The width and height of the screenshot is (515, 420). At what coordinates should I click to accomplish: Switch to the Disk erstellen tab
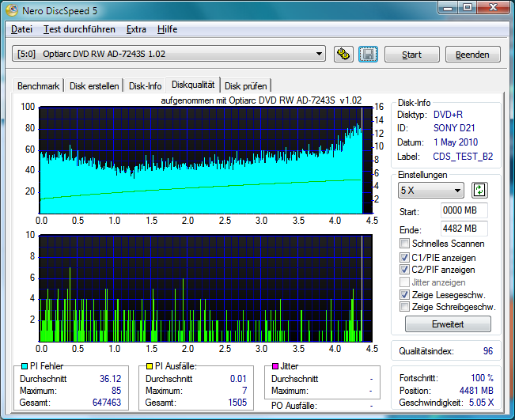pos(94,85)
